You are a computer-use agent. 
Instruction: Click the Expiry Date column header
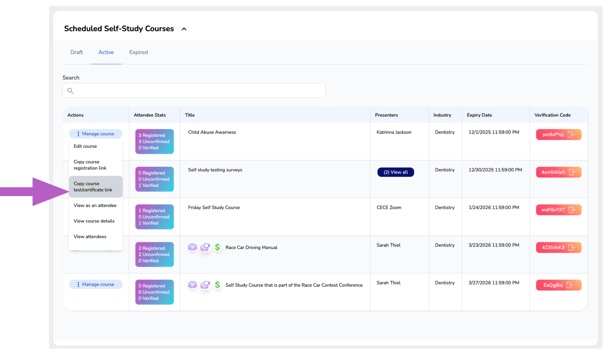point(479,115)
